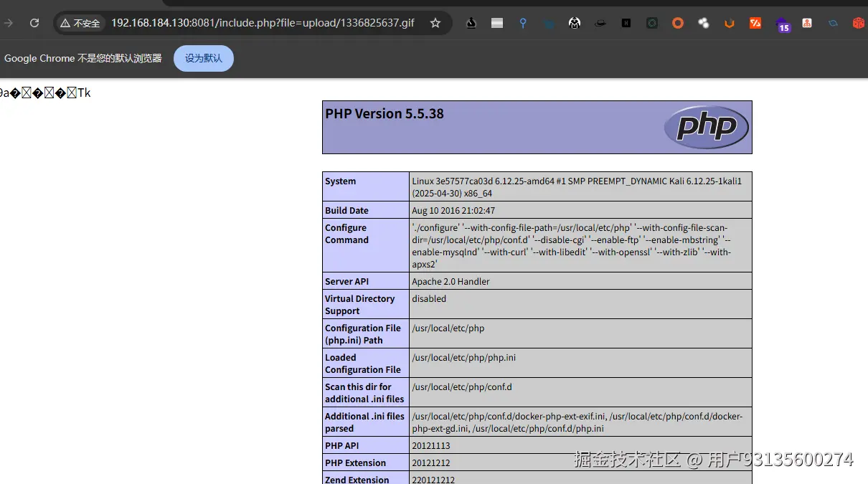Open the orange ring extension icon
This screenshot has height=484, width=868.
click(x=678, y=23)
